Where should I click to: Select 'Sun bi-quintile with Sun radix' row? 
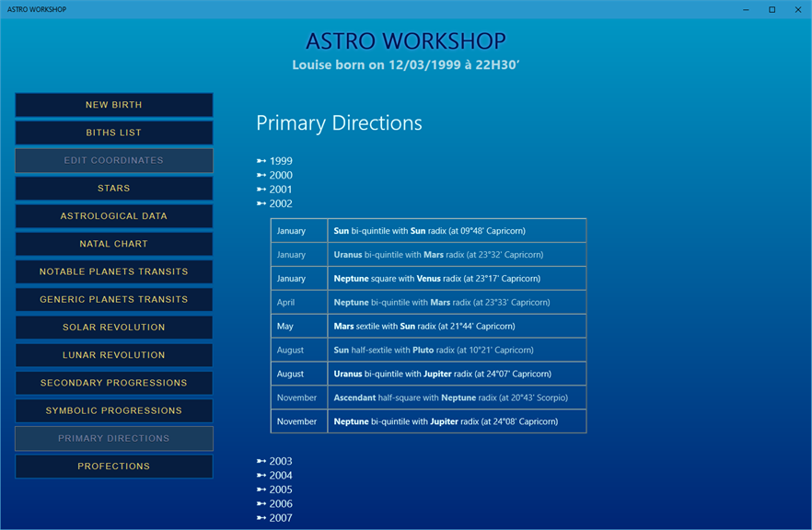[428, 231]
